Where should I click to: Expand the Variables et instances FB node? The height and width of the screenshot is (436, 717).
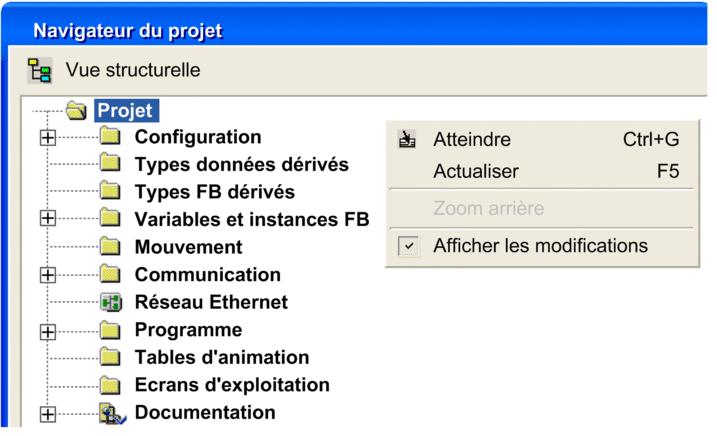pos(48,218)
